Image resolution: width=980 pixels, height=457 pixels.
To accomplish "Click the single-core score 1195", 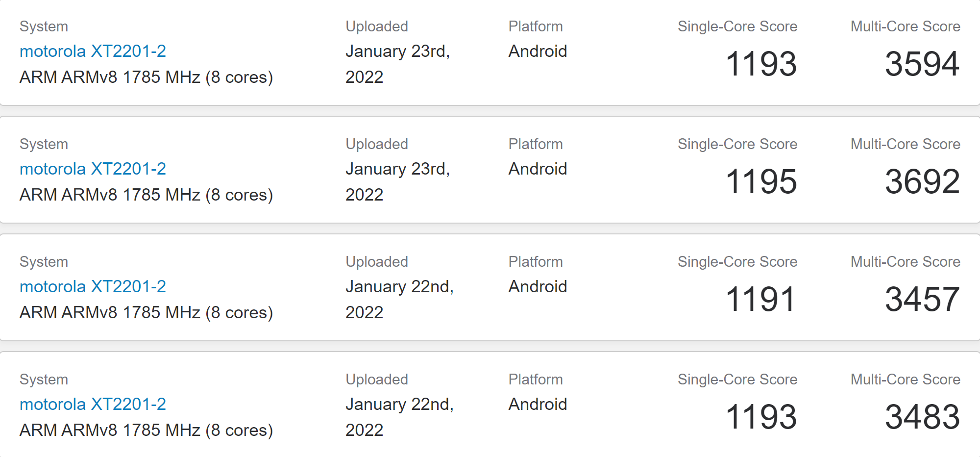I will point(761,181).
